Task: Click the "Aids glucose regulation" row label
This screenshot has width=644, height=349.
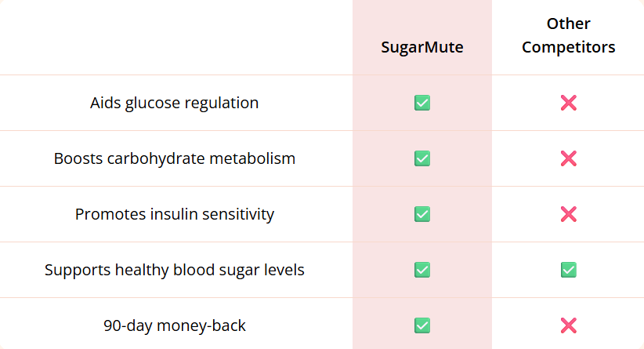Action: pos(174,103)
